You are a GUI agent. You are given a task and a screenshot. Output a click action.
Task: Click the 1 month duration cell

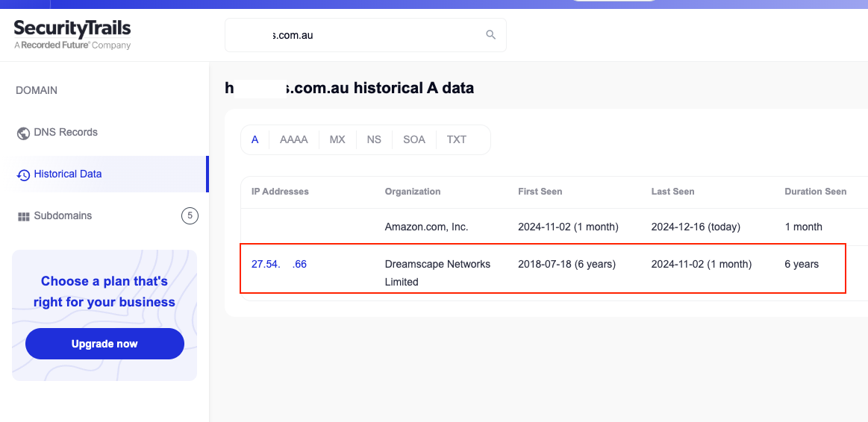point(803,227)
